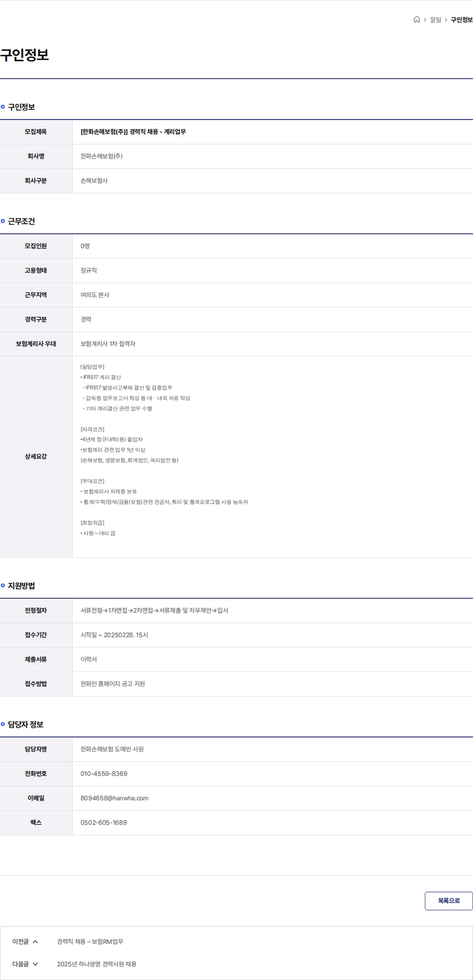
Task: Click the down chevron beside 다음글
Action: pyautogui.click(x=35, y=964)
